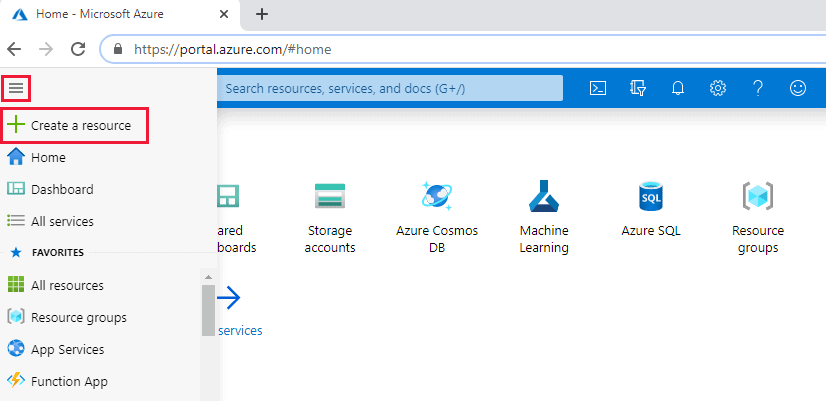This screenshot has height=401, width=826.
Task: Click the sidebar scrollbar up arrow
Action: [208, 277]
